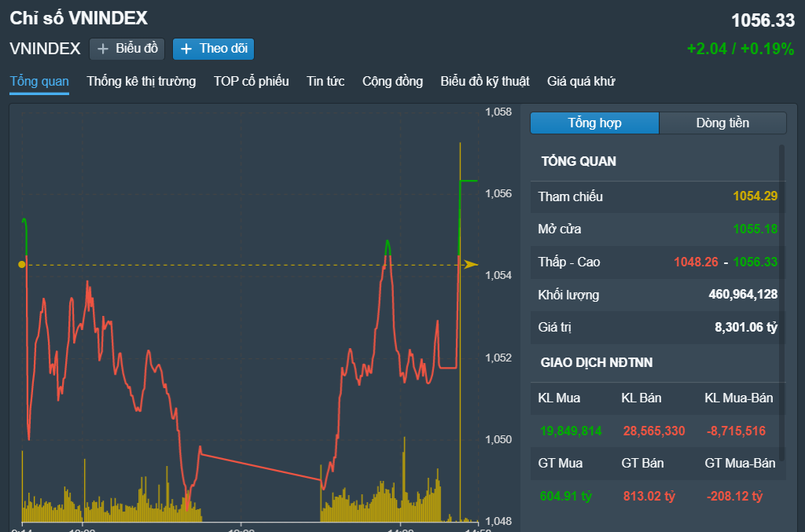Viewport: 805px width, 532px height.
Task: Click the plus icon on Biểu đồ button
Action: pyautogui.click(x=103, y=49)
